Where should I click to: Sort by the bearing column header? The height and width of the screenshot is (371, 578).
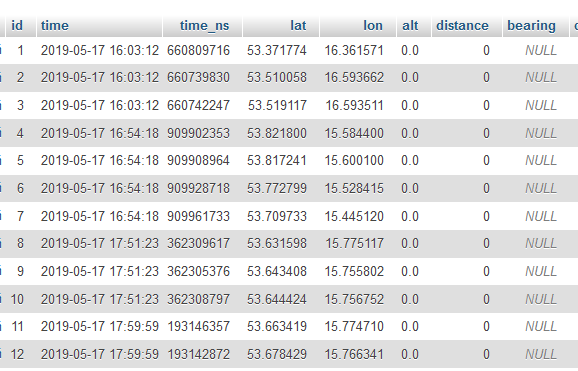532,26
